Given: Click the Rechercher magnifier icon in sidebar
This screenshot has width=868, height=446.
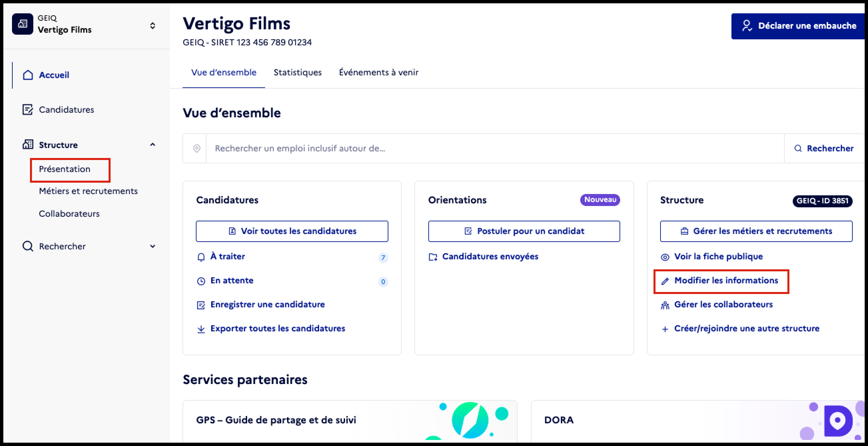Looking at the screenshot, I should (x=28, y=246).
